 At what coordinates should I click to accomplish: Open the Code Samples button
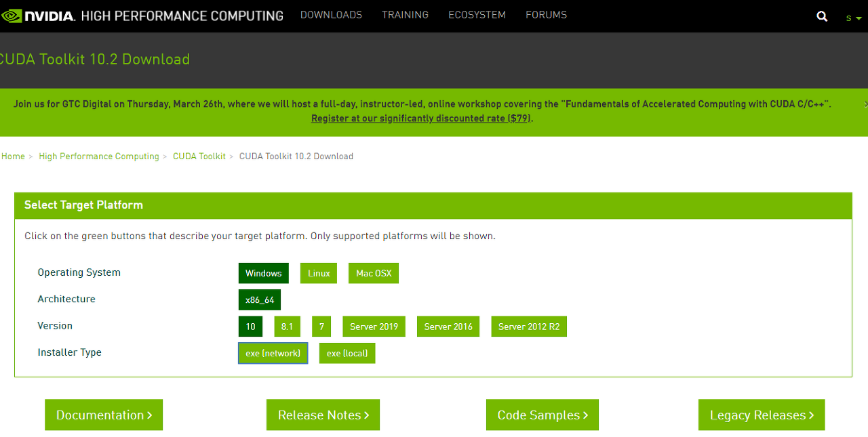pos(542,415)
